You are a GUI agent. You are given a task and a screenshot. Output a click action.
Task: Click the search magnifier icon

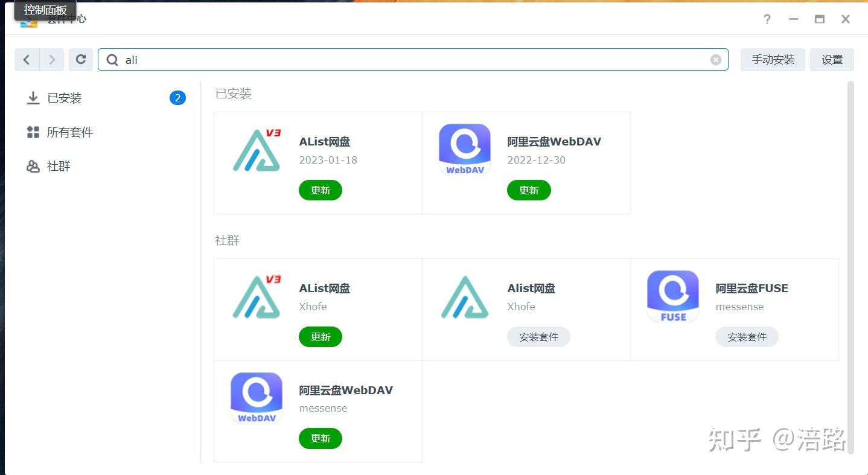[x=112, y=60]
